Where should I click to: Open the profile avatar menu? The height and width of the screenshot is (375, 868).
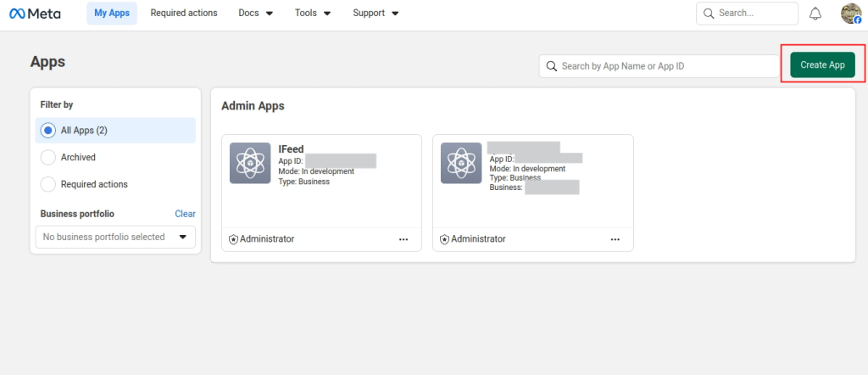pos(851,14)
